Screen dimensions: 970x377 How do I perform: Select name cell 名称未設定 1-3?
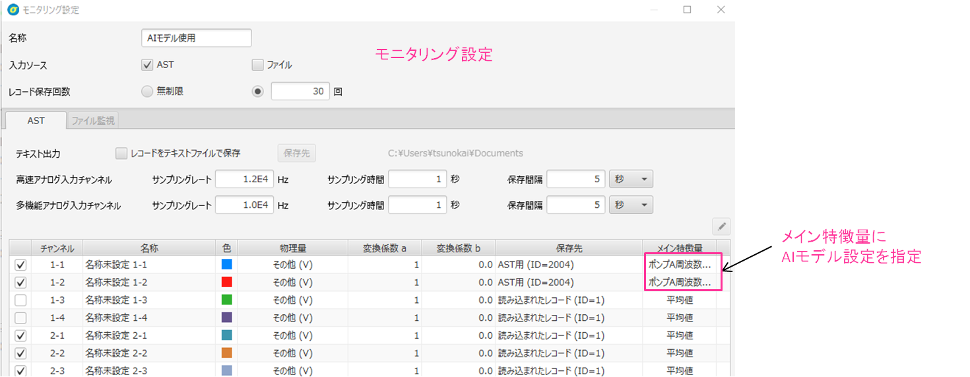point(149,300)
